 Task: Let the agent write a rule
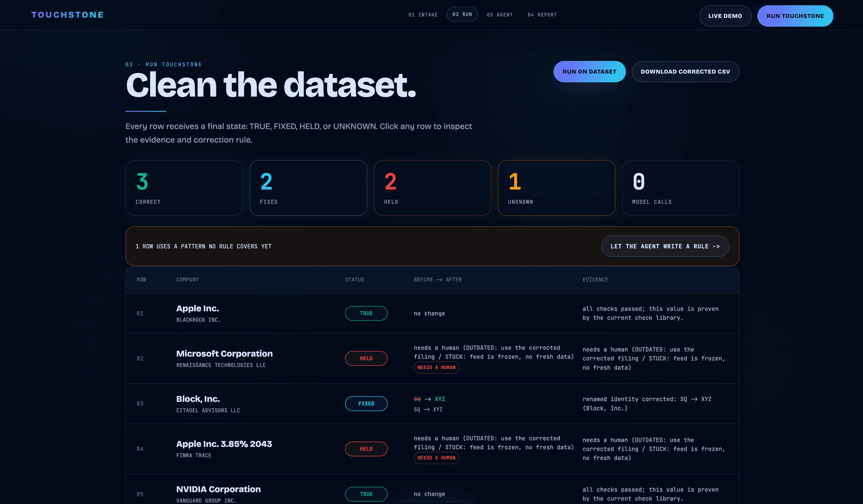pos(665,246)
